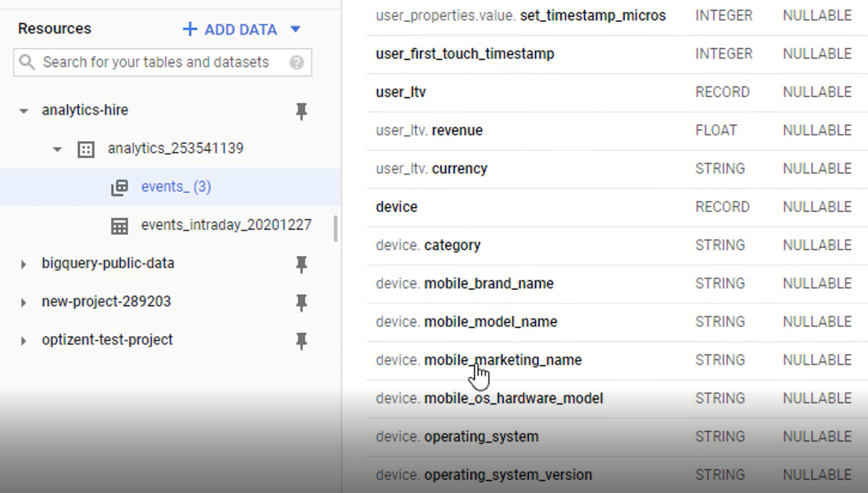Toggle the pin for bigquery-public-data
The width and height of the screenshot is (868, 493).
301,264
